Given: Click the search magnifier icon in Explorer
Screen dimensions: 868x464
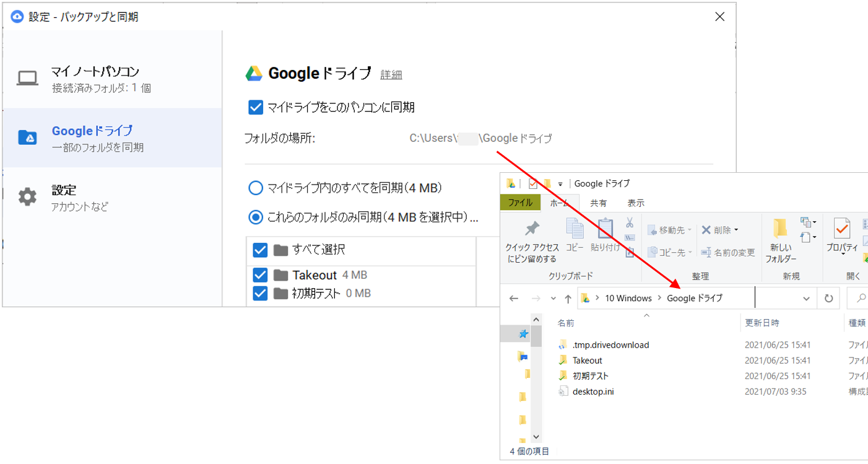Looking at the screenshot, I should click(x=861, y=299).
